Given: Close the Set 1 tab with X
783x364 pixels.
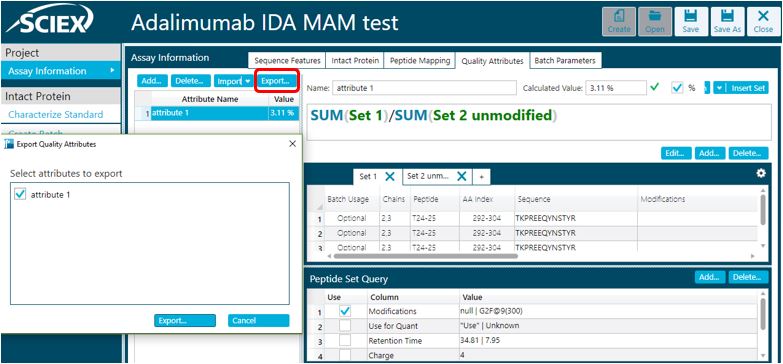Looking at the screenshot, I should coord(390,176).
